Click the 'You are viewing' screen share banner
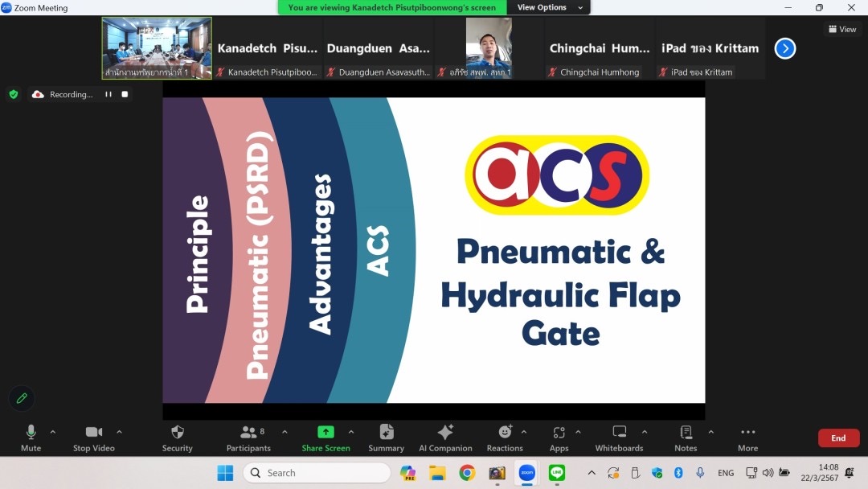 [x=392, y=7]
